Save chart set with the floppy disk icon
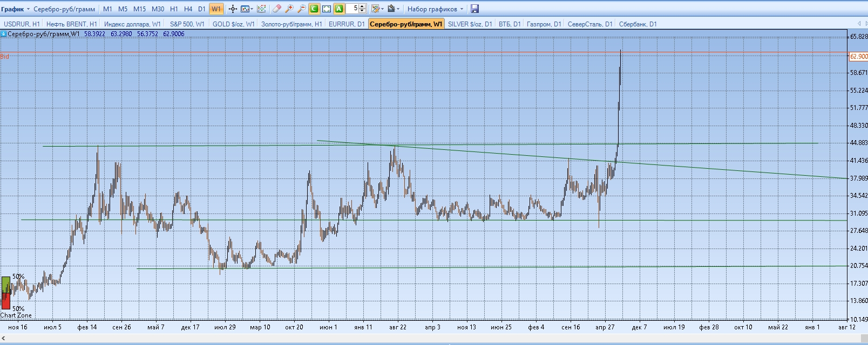This screenshot has height=345, width=868. tap(474, 9)
